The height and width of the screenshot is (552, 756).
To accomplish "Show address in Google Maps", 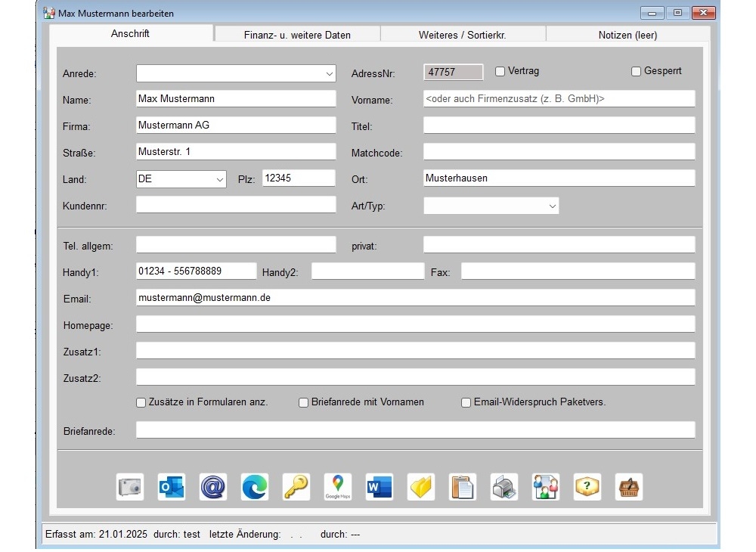I will click(x=338, y=487).
